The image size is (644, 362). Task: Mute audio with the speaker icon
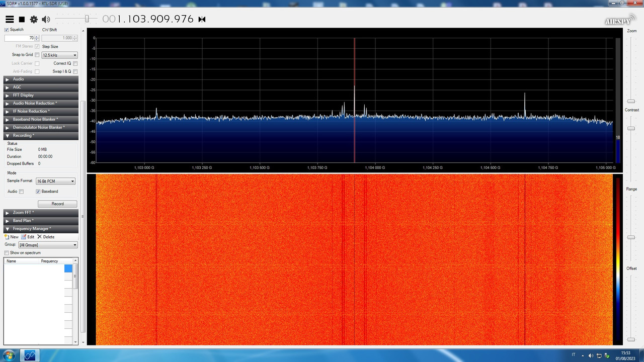coord(46,19)
